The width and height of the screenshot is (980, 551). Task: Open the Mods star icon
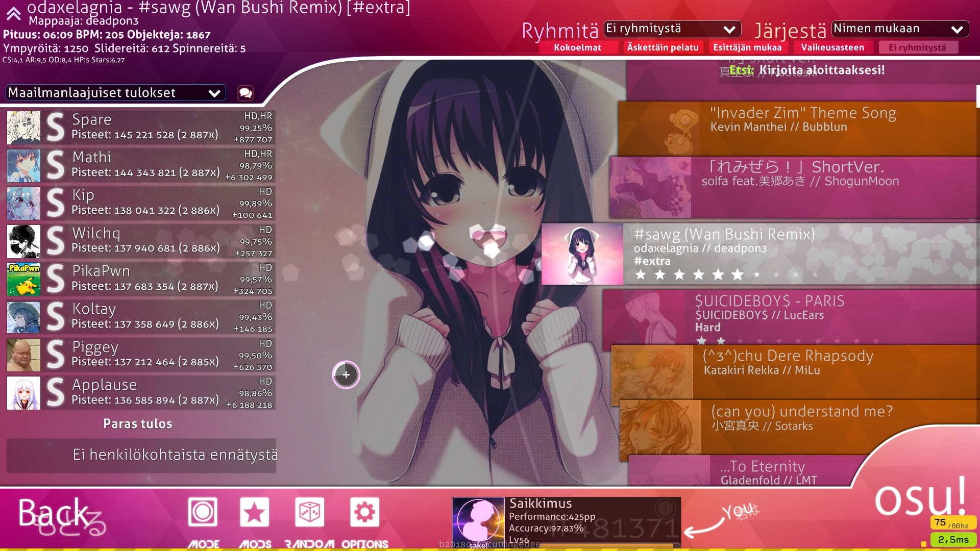255,512
